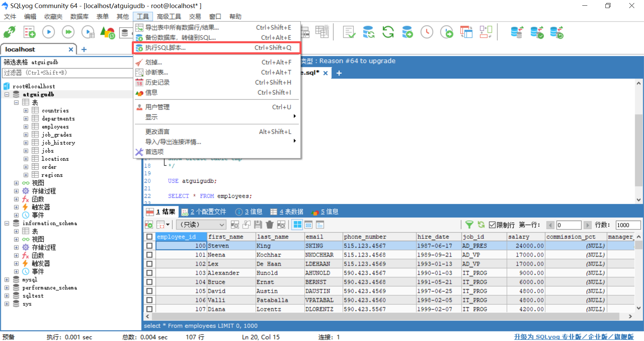Check the row checkbox for Neena Kochhar
Image resolution: width=644 pixels, height=341 pixels.
[150, 255]
